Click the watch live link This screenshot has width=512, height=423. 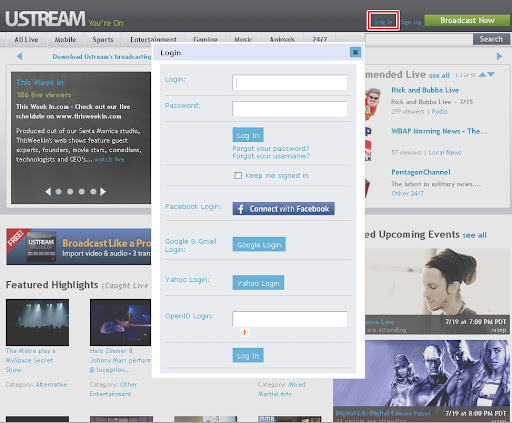click(x=109, y=159)
